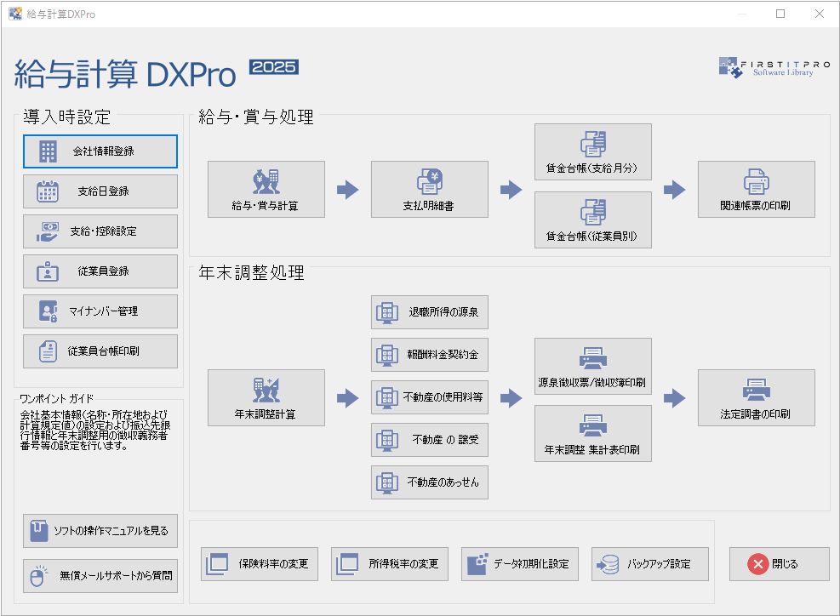Click the mouse icon beside 無償メールサポート
The image size is (840, 616).
pos(38,576)
